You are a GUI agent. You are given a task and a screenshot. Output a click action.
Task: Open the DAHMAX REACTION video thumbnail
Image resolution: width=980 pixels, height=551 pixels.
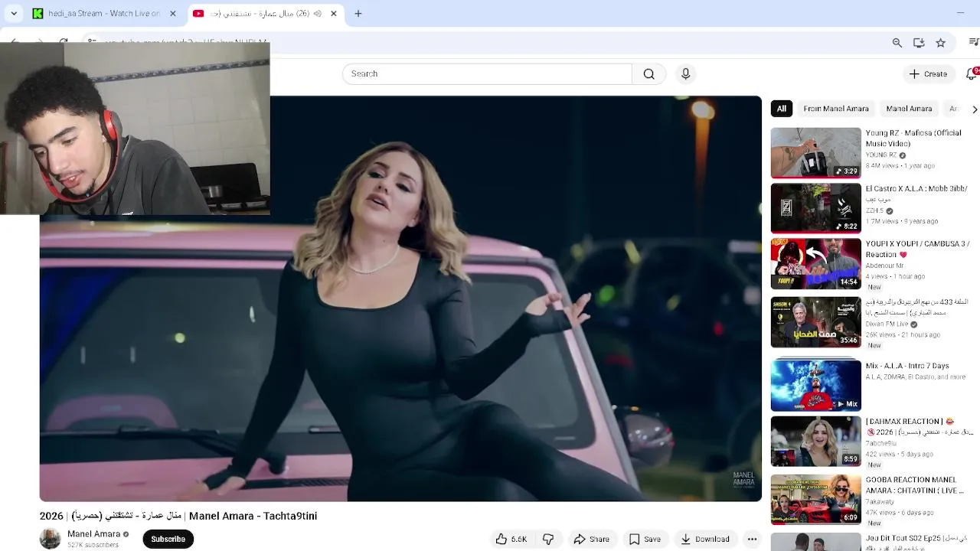coord(815,441)
